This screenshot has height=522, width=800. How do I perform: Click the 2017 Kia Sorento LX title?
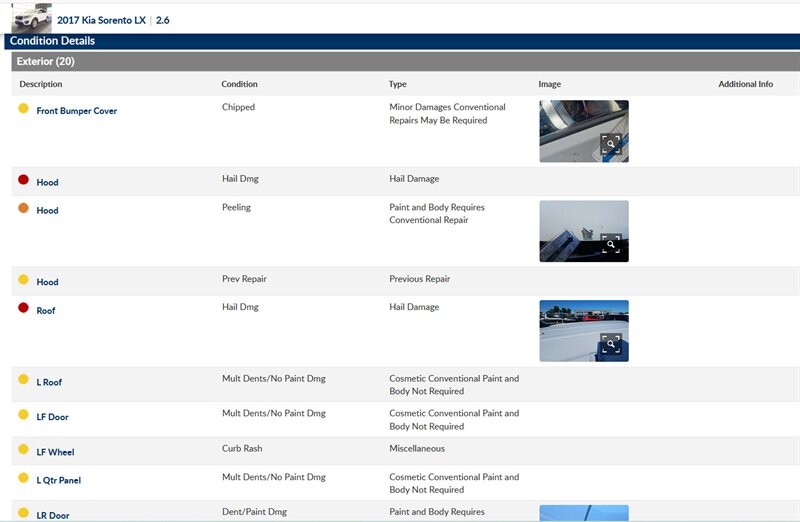tap(101, 20)
